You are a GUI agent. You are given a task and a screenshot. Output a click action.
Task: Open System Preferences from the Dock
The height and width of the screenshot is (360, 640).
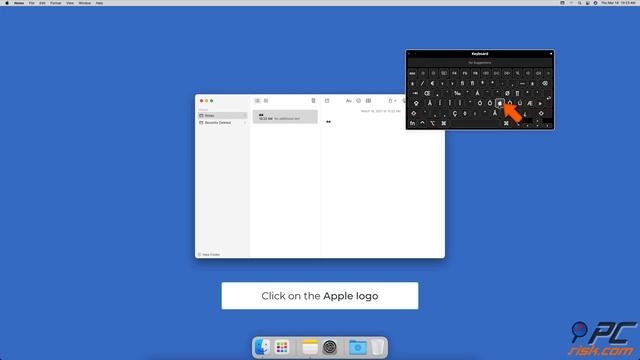[x=330, y=347]
